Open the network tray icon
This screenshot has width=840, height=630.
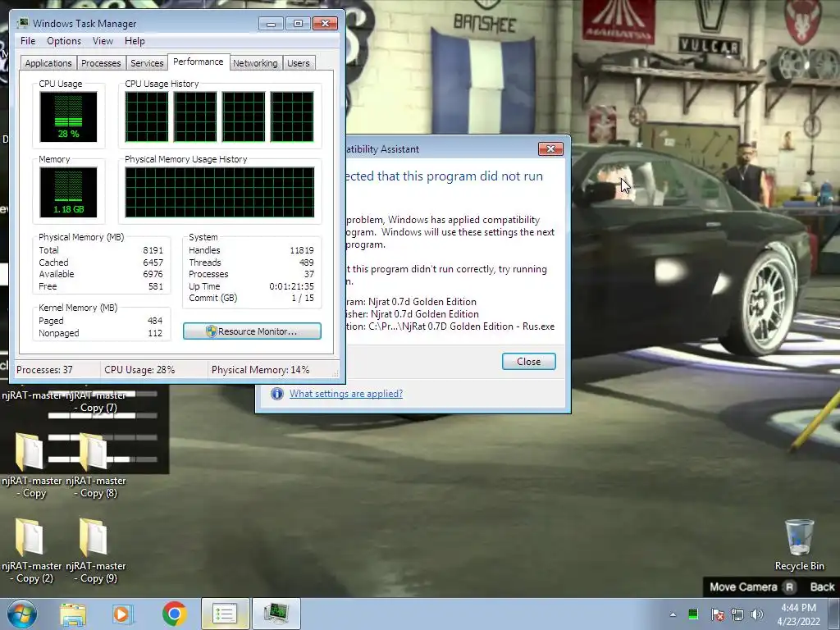737,614
